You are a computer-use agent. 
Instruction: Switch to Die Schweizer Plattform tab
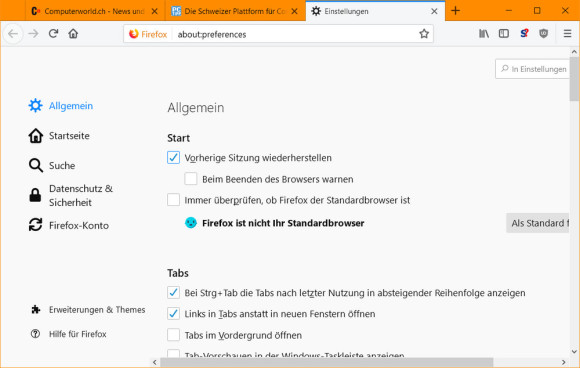click(x=235, y=11)
